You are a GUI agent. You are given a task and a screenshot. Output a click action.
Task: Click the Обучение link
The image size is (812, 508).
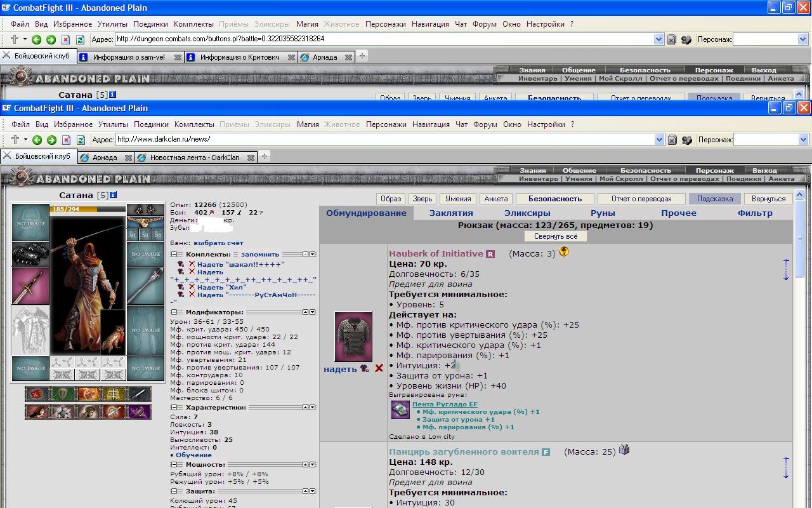[193, 455]
